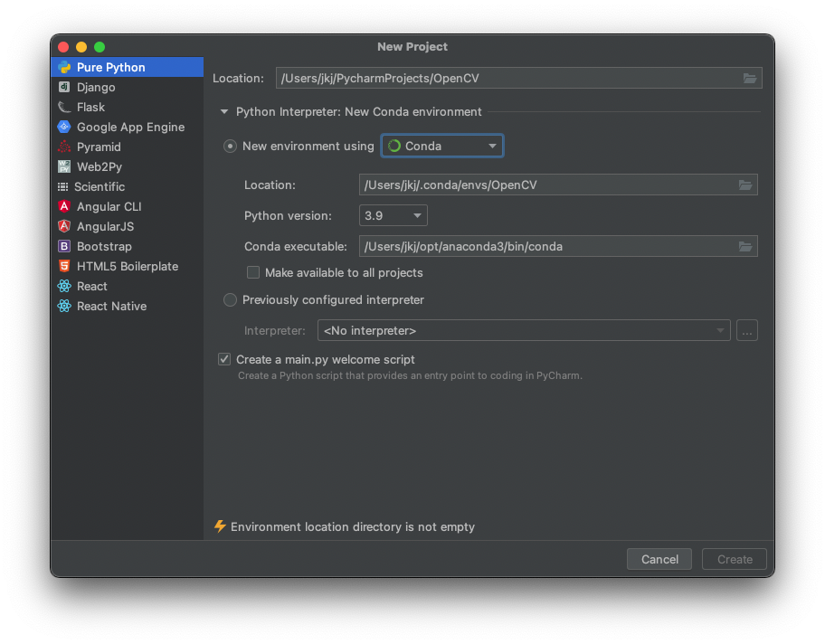Click the Web2Py icon
The image size is (825, 644).
(64, 166)
